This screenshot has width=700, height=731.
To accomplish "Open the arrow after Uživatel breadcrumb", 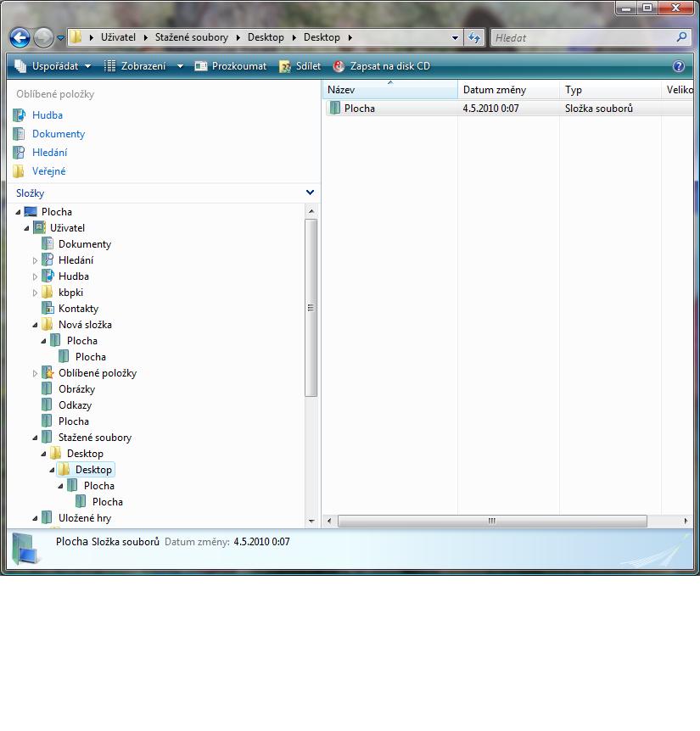I will tap(145, 38).
